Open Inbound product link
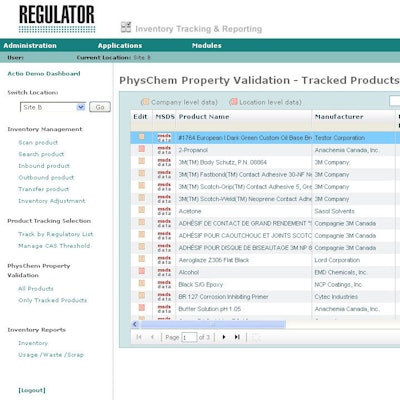This screenshot has height=400, width=400. (44, 166)
